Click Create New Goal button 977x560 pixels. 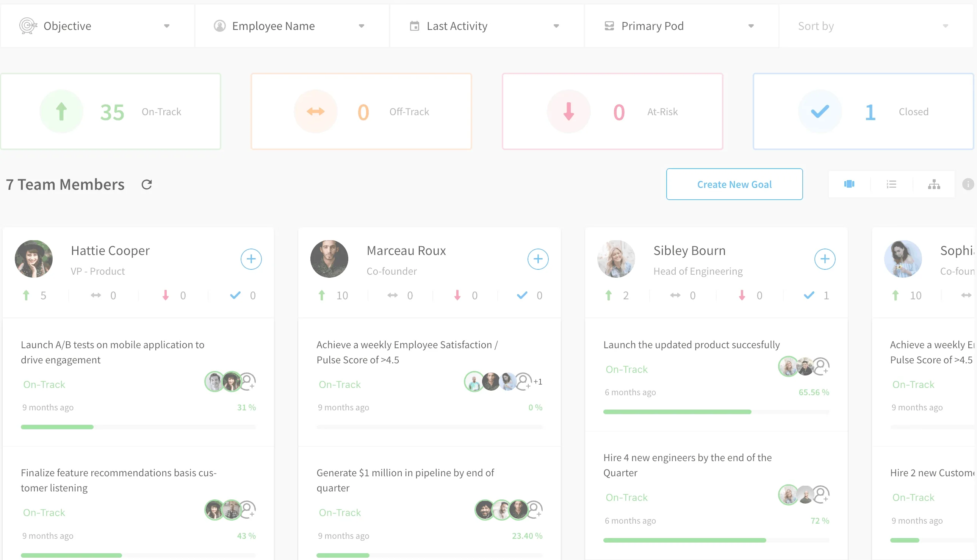point(734,184)
